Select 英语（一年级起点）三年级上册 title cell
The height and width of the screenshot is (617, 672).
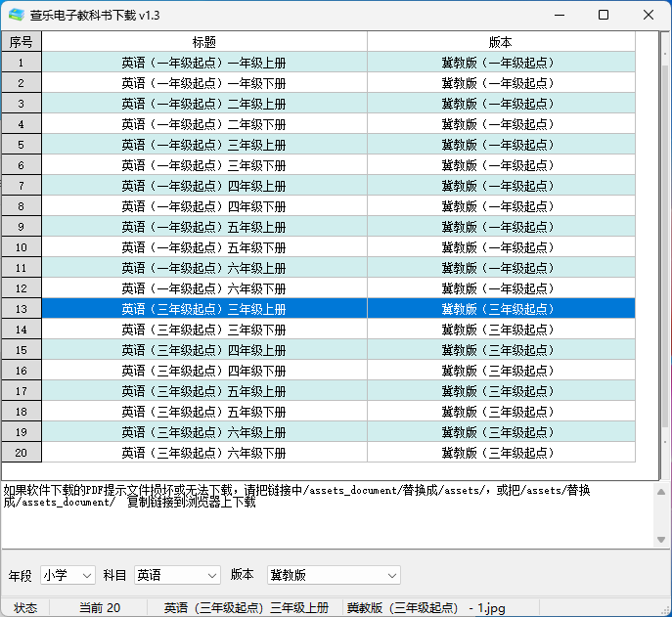tap(204, 145)
